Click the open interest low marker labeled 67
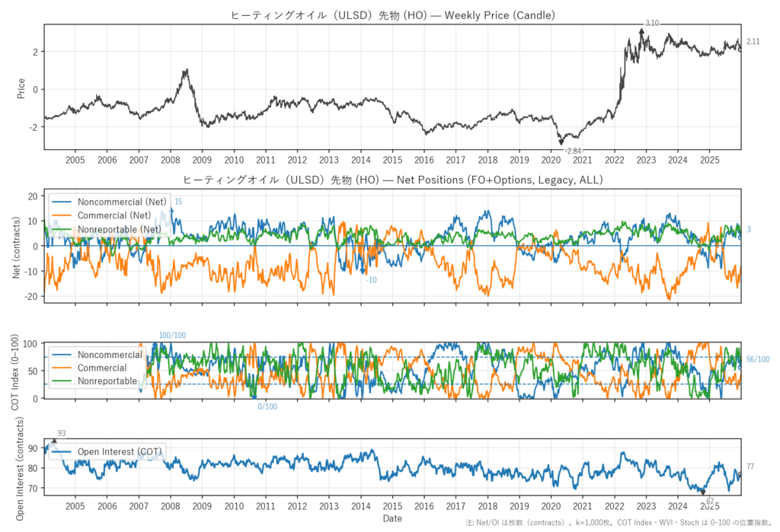 pos(703,493)
